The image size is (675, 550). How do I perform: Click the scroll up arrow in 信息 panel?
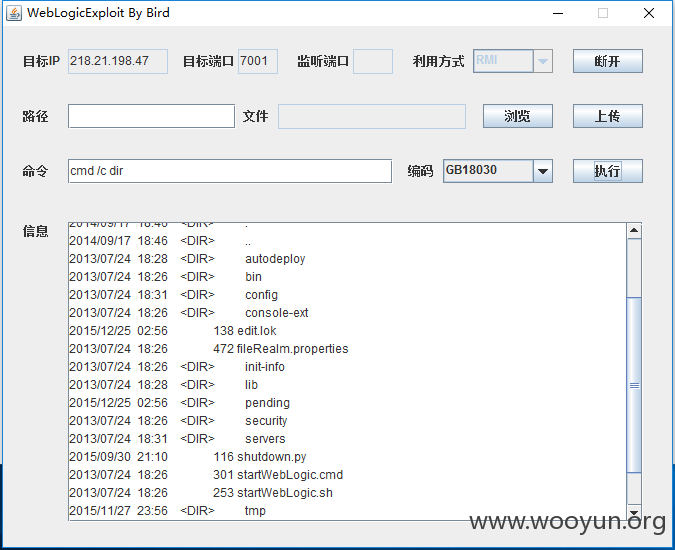pos(634,231)
